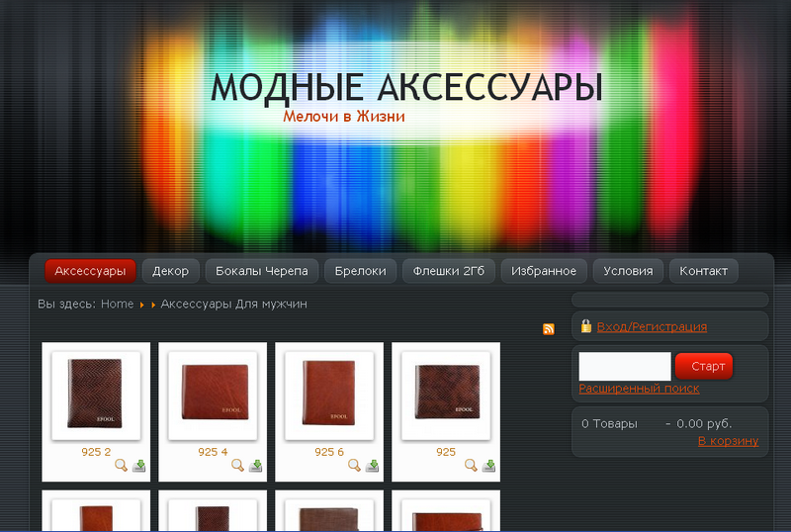Switch to the Флешки 2Гб tab
Viewport: 791px width, 532px height.
click(x=449, y=271)
